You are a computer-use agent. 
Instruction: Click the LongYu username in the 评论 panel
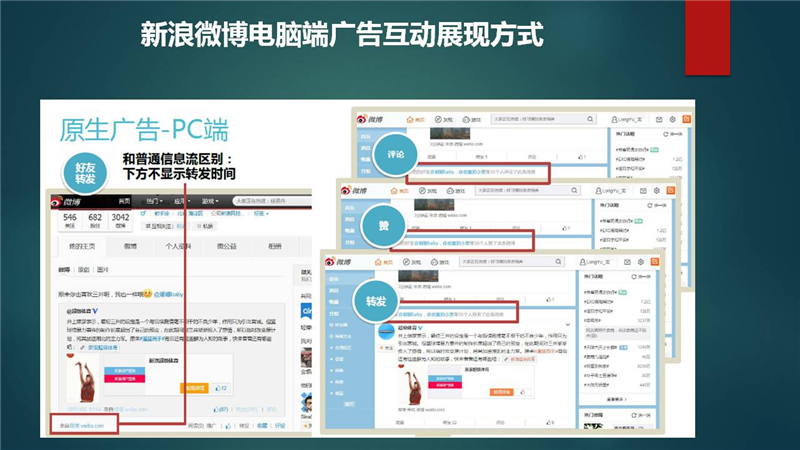coord(625,119)
